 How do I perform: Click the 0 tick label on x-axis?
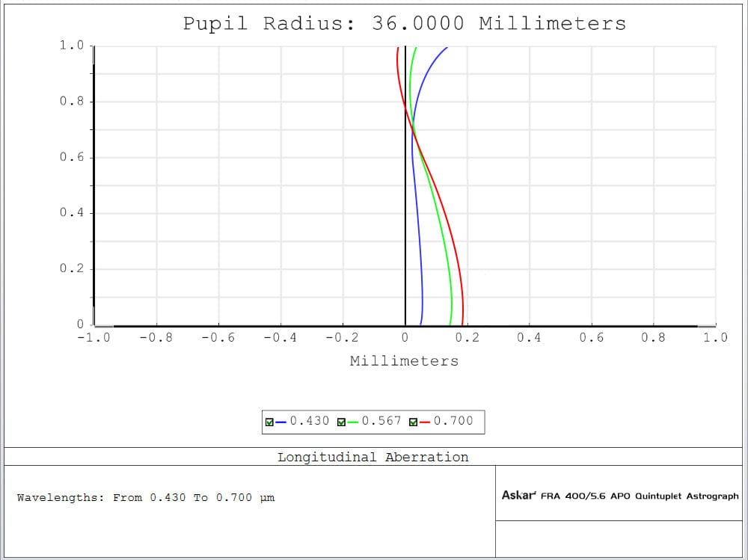pos(405,338)
